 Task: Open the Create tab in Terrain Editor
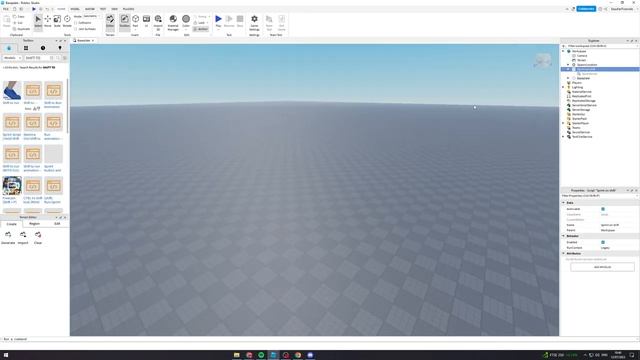[11, 224]
